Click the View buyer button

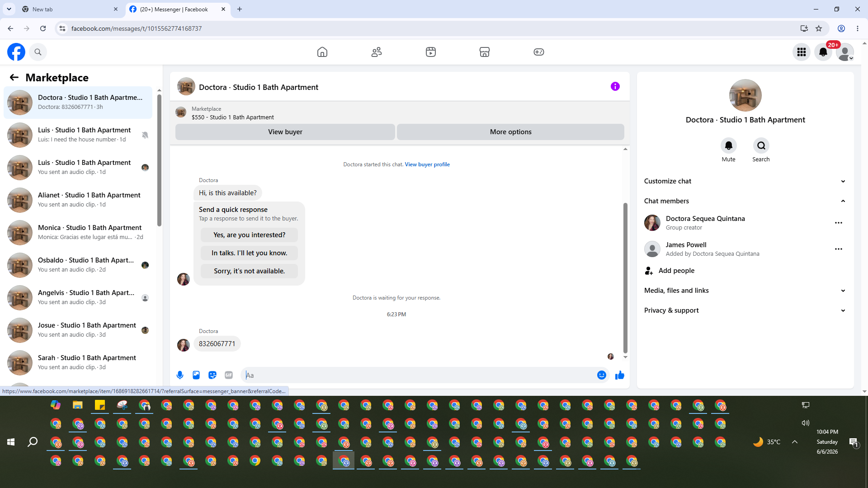pos(285,132)
